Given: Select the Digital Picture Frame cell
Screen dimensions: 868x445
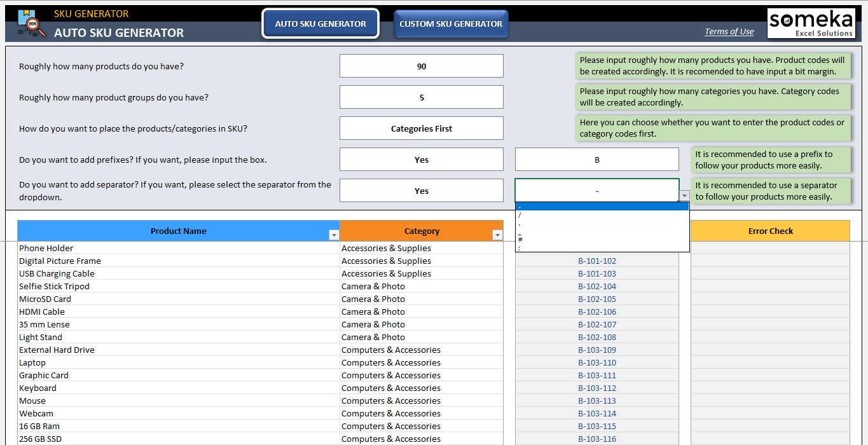Looking at the screenshot, I should pos(179,261).
